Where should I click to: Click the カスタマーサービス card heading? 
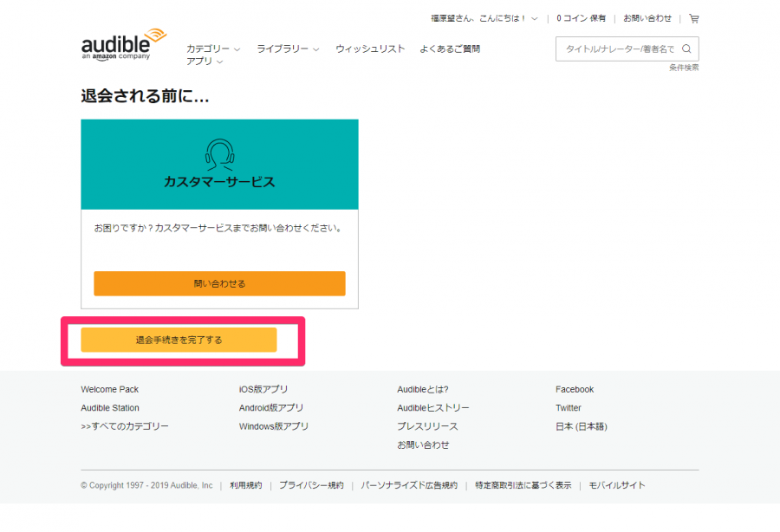(x=219, y=182)
